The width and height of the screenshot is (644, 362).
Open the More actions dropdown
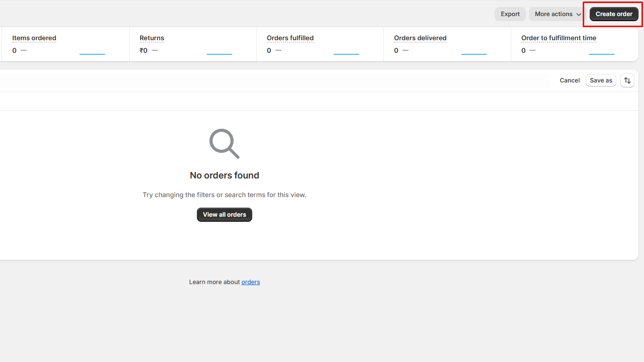558,14
